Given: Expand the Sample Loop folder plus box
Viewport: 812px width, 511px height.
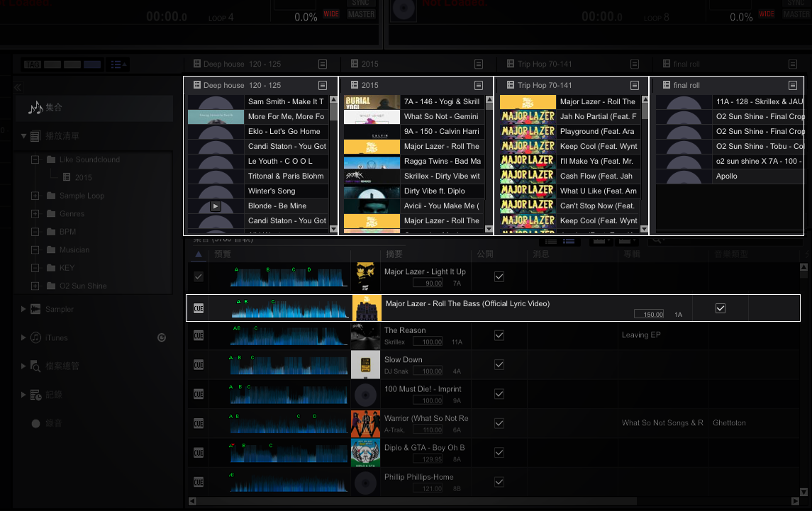Looking at the screenshot, I should pos(35,196).
